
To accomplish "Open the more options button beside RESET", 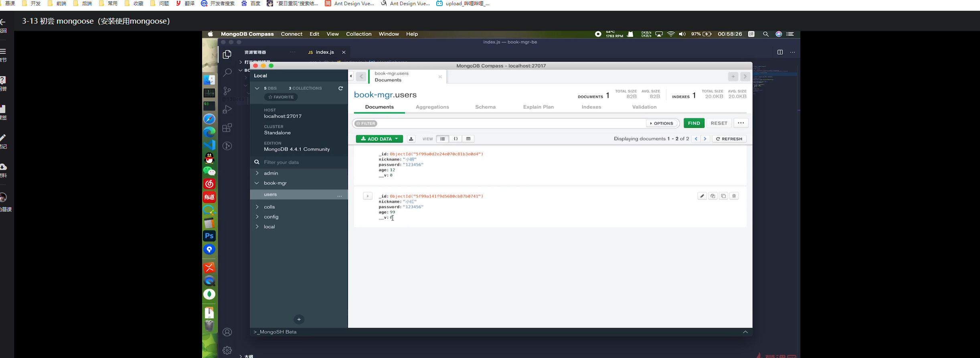I will click(x=741, y=123).
